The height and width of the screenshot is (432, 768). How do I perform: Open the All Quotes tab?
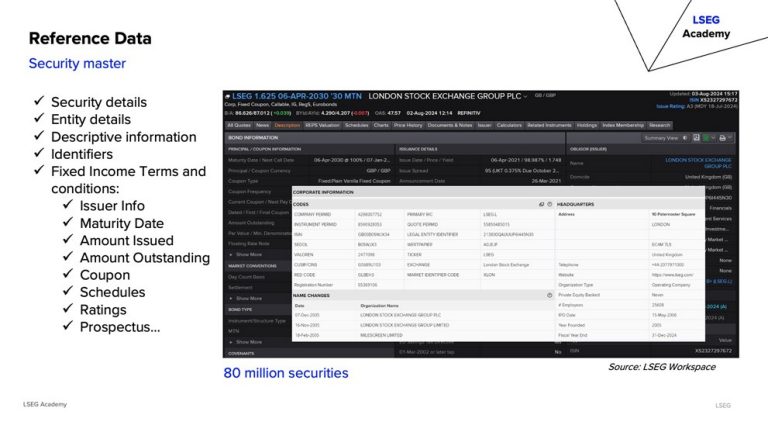point(239,125)
